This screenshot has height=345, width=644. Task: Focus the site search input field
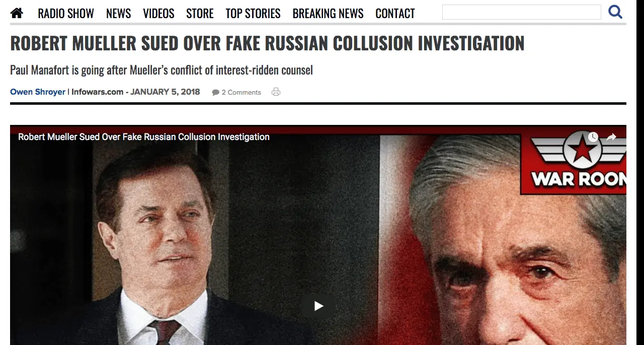521,12
